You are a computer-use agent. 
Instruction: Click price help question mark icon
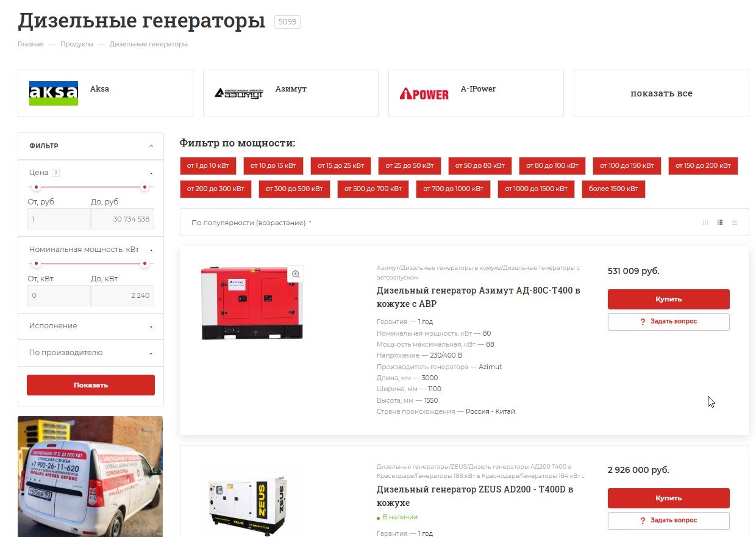(x=55, y=173)
